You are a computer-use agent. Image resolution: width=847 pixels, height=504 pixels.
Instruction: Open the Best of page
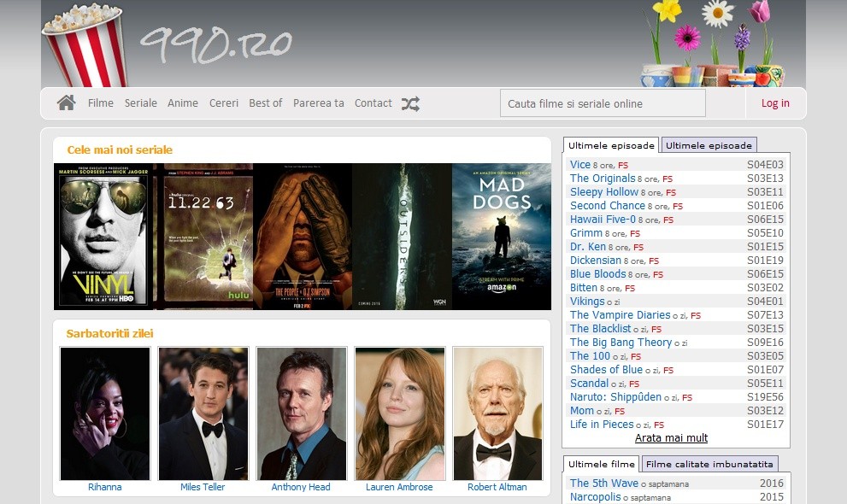265,103
